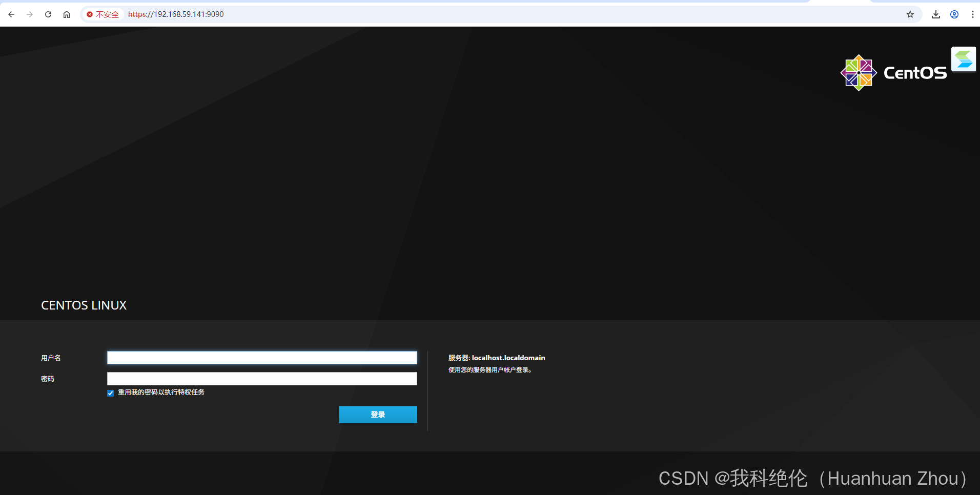Image resolution: width=980 pixels, height=495 pixels.
Task: Select the 密码 password input field
Action: pos(261,379)
